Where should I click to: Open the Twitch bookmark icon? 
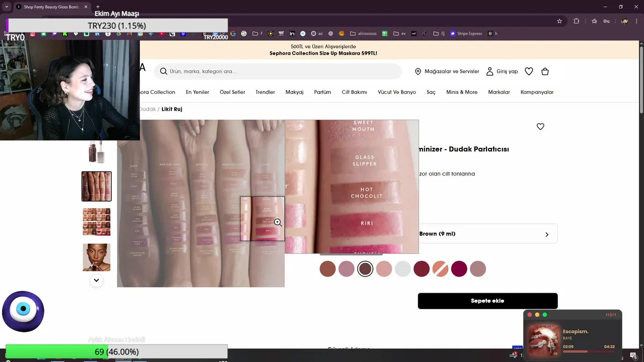pyautogui.click(x=54, y=34)
